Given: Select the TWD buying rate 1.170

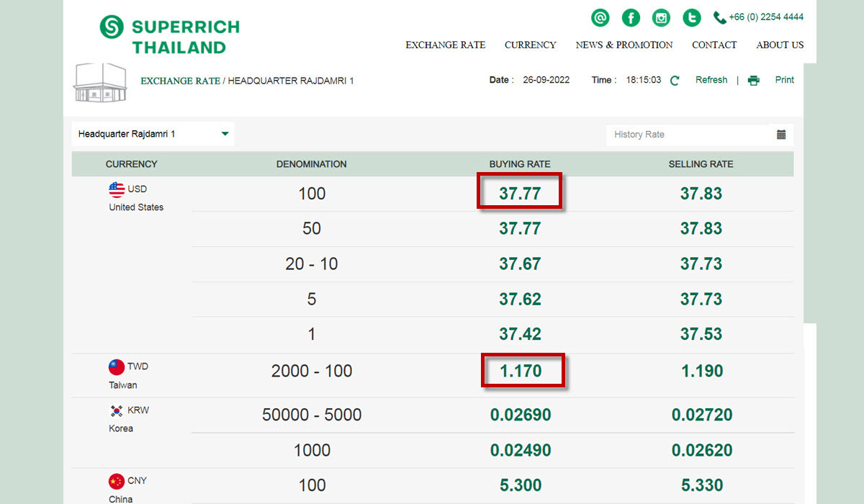Looking at the screenshot, I should (521, 372).
